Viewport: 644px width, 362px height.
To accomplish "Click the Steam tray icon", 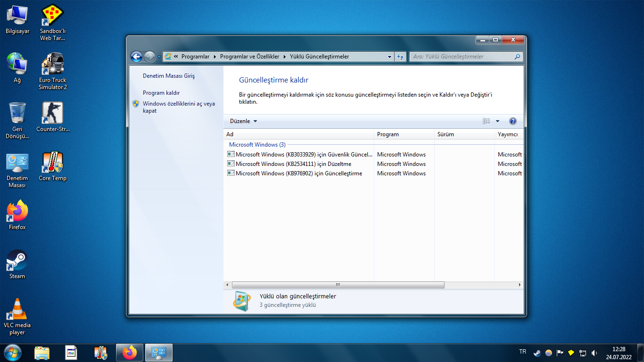I will [537, 353].
